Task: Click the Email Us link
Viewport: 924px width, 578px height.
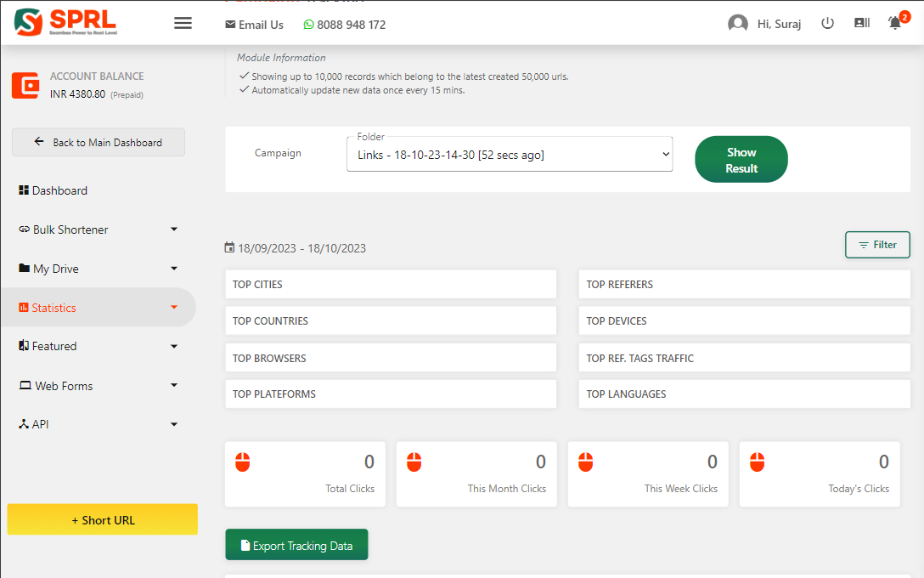Action: pos(254,25)
